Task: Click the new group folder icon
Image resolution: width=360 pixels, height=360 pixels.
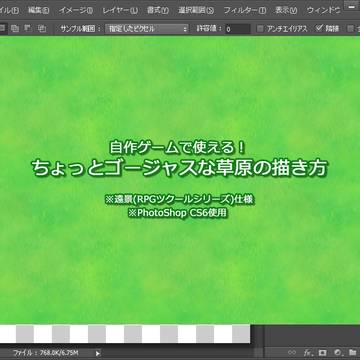Action: click(352, 352)
